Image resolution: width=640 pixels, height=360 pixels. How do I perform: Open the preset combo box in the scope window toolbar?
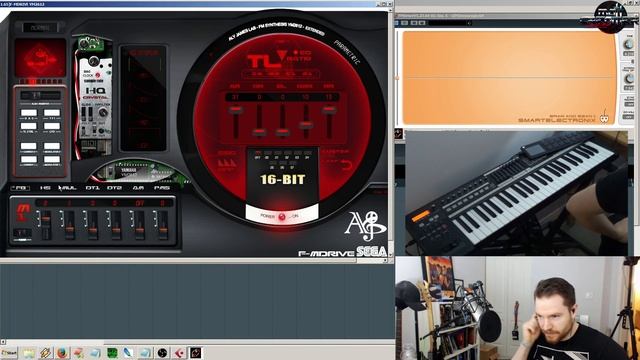click(450, 23)
